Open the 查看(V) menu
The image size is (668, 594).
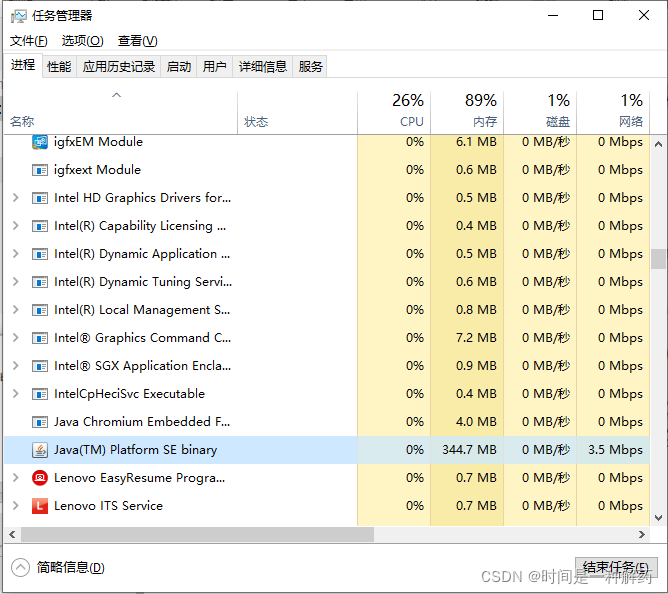[x=138, y=41]
